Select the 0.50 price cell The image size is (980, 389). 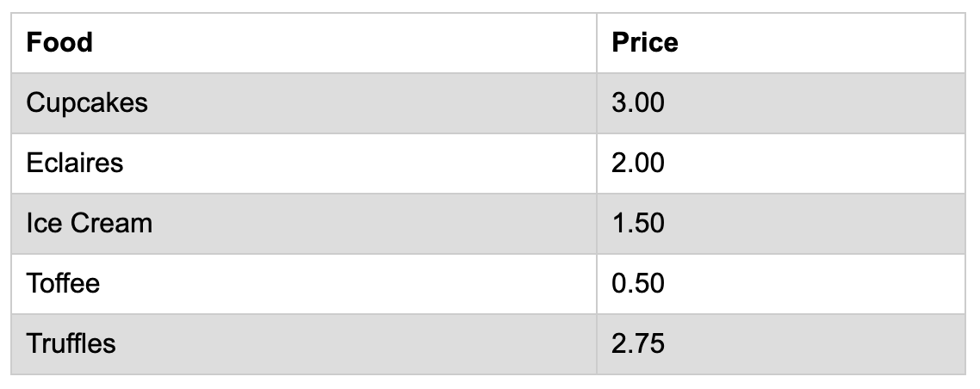pos(781,284)
